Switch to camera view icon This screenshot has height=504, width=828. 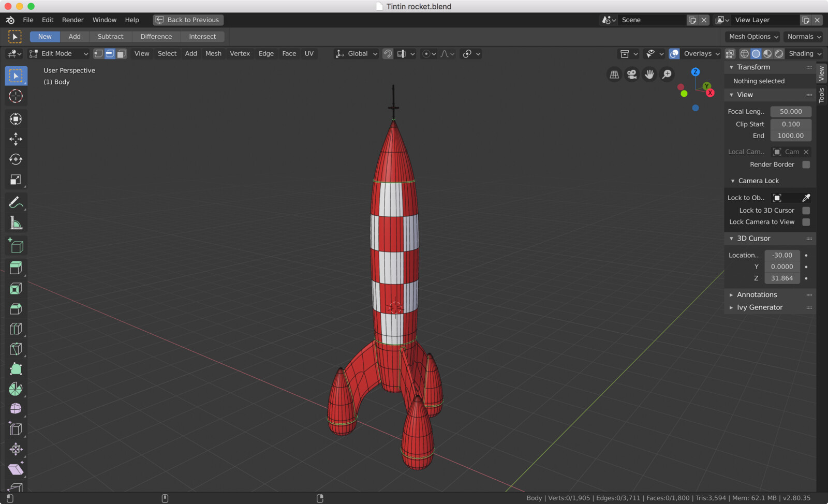click(x=632, y=75)
